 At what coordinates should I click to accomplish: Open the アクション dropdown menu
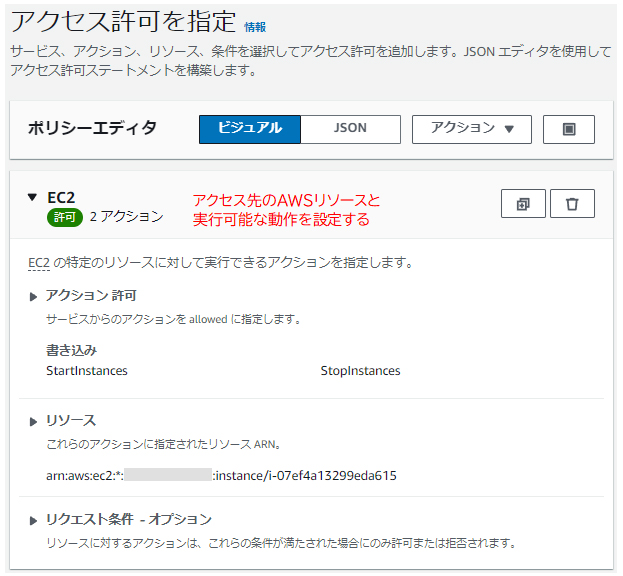(x=471, y=129)
